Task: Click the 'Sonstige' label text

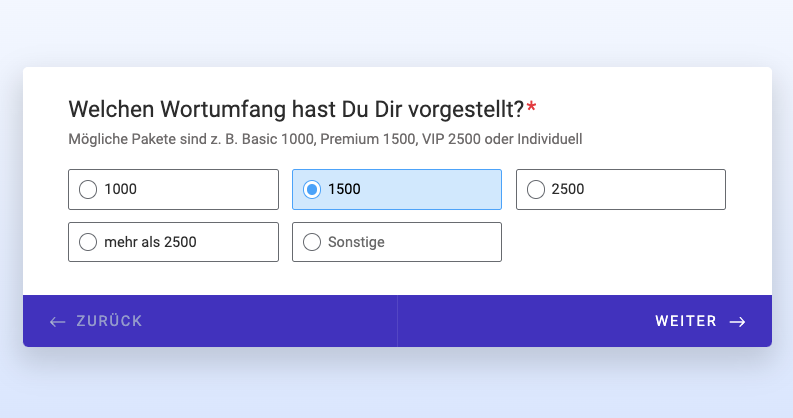Action: pyautogui.click(x=356, y=242)
